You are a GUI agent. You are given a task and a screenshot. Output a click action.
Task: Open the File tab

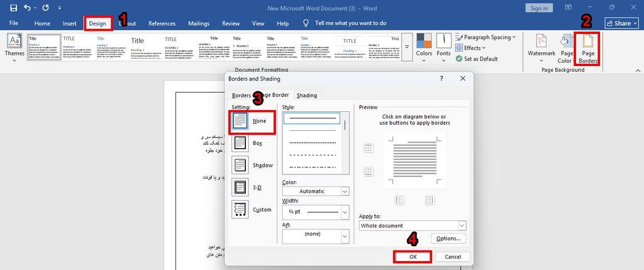point(14,23)
